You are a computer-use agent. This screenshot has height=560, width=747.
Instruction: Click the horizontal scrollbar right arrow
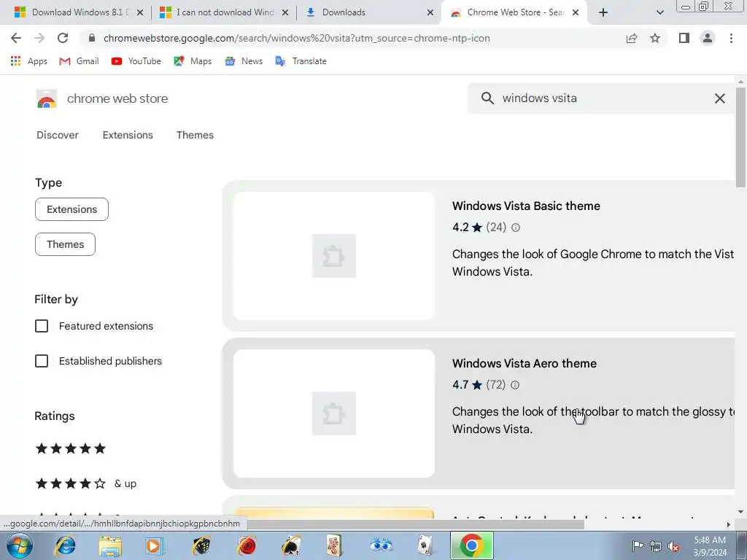[x=729, y=524]
